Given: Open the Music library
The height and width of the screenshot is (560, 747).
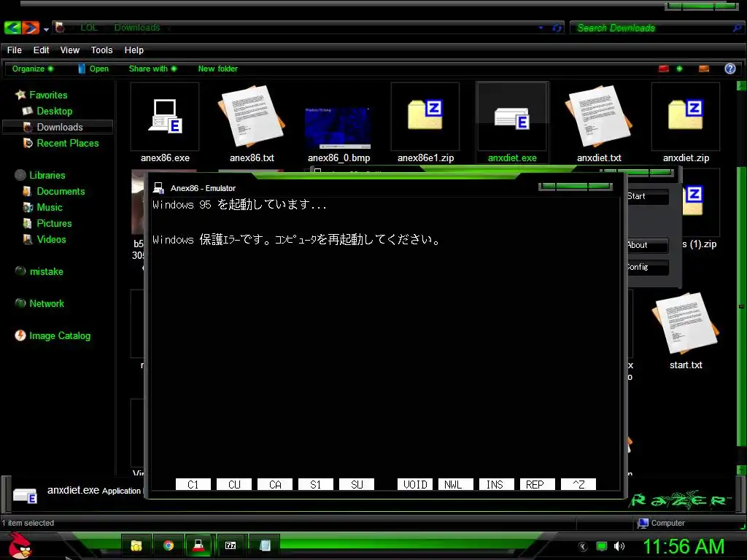Looking at the screenshot, I should (50, 207).
